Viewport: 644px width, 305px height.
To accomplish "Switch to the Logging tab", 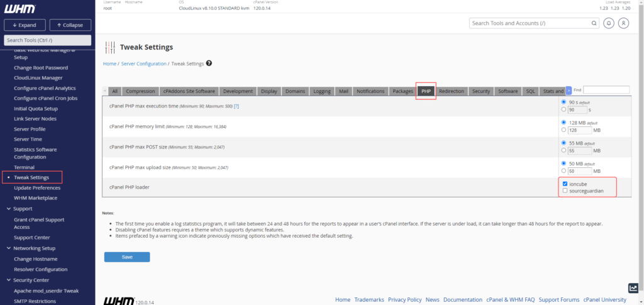I will click(322, 91).
